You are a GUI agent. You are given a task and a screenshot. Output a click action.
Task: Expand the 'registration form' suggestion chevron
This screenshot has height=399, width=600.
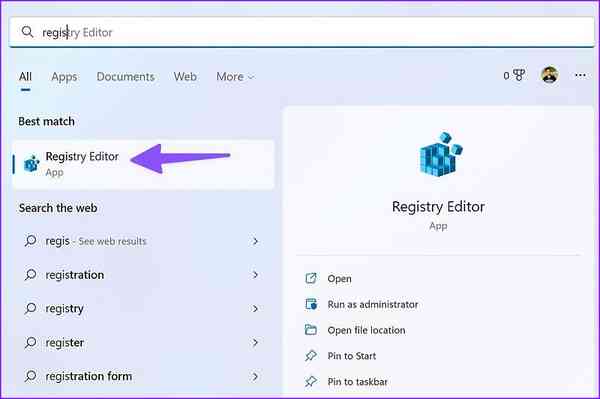tap(255, 376)
